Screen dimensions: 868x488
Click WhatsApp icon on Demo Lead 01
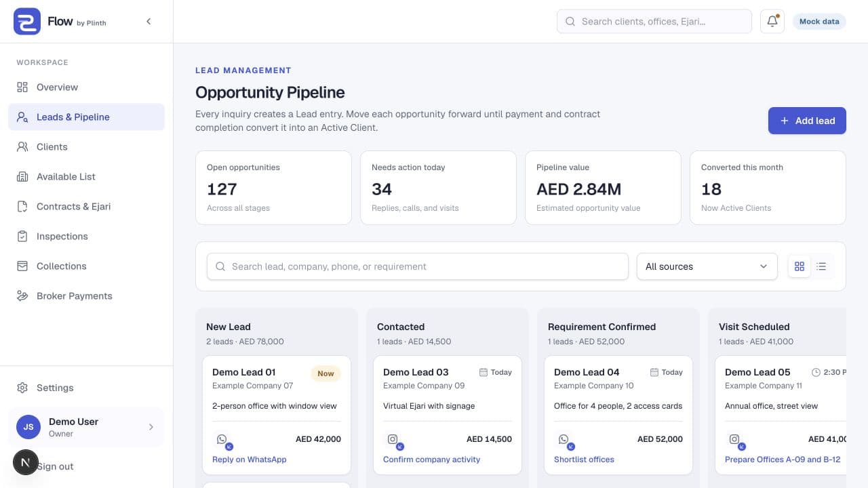[222, 439]
